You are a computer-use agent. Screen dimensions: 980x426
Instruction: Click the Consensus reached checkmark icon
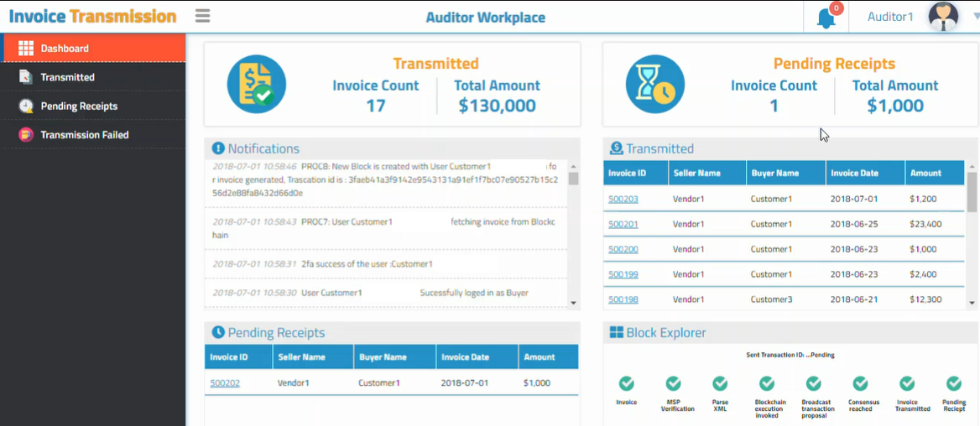point(860,383)
